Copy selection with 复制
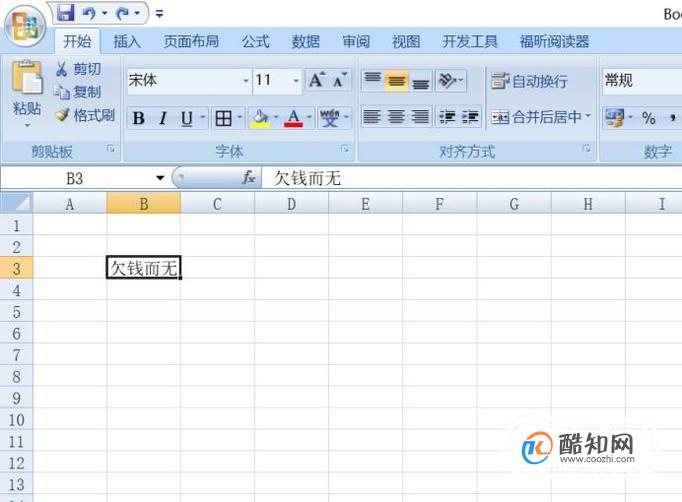Viewport: 682px width, 502px height. tap(78, 92)
